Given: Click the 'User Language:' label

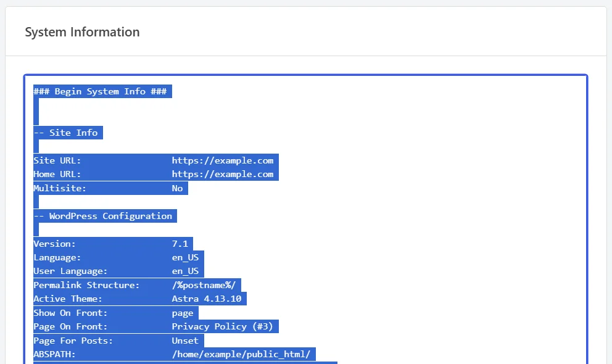Looking at the screenshot, I should pos(71,271).
